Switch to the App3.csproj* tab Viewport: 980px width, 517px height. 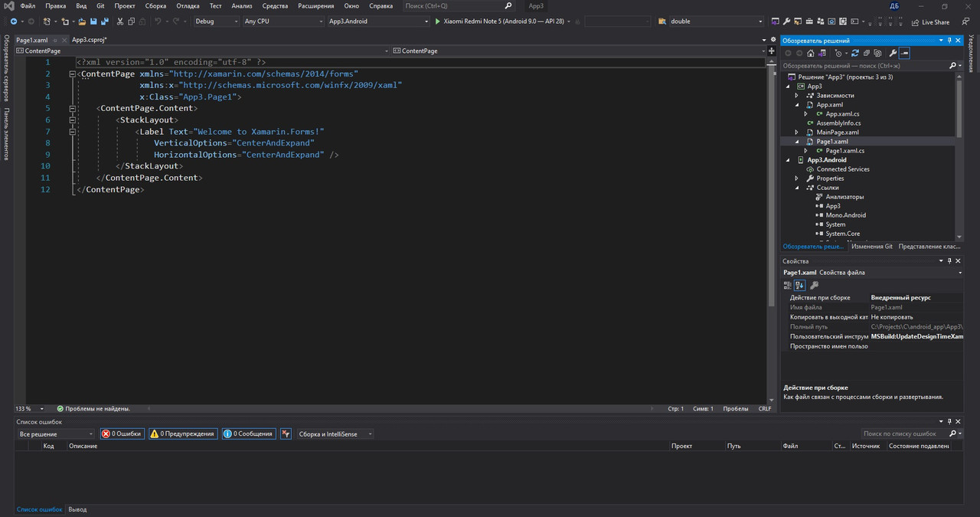(90, 39)
